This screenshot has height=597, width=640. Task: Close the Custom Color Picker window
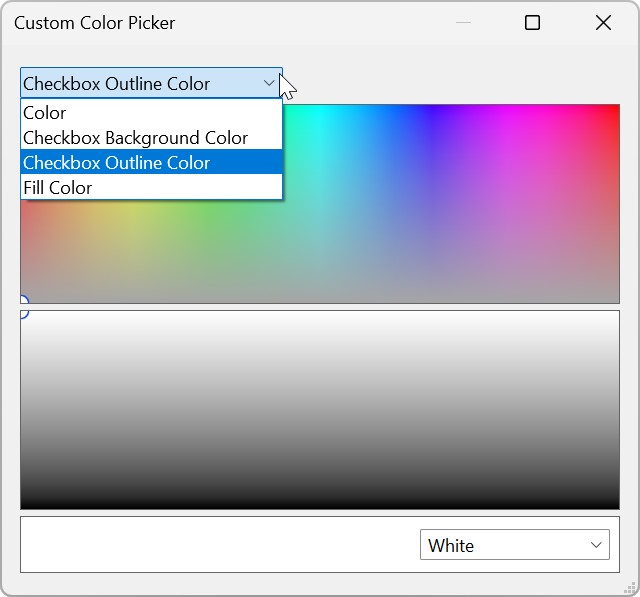603,23
